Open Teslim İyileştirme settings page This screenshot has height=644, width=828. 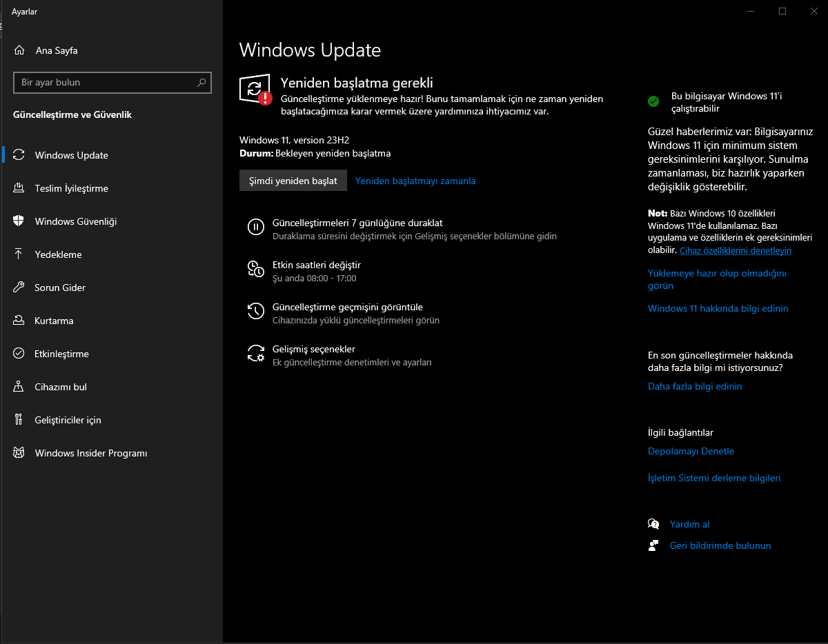pos(112,188)
